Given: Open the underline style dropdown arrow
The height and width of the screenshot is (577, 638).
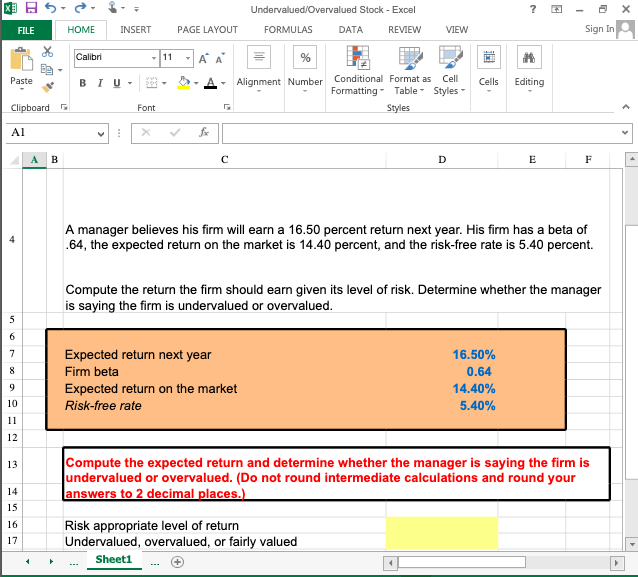Looking at the screenshot, I should click(x=130, y=83).
